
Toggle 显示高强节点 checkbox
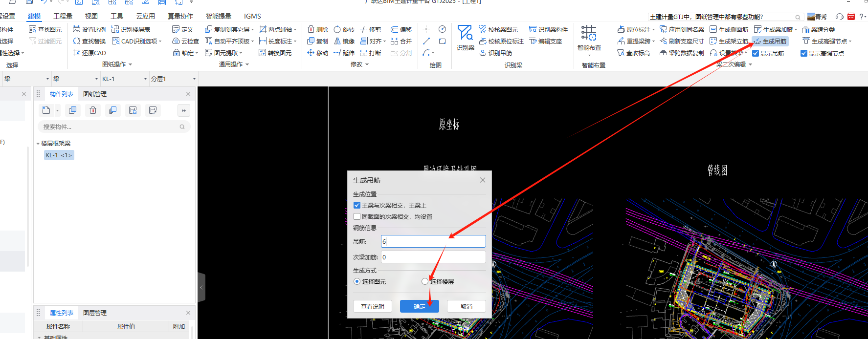[804, 53]
